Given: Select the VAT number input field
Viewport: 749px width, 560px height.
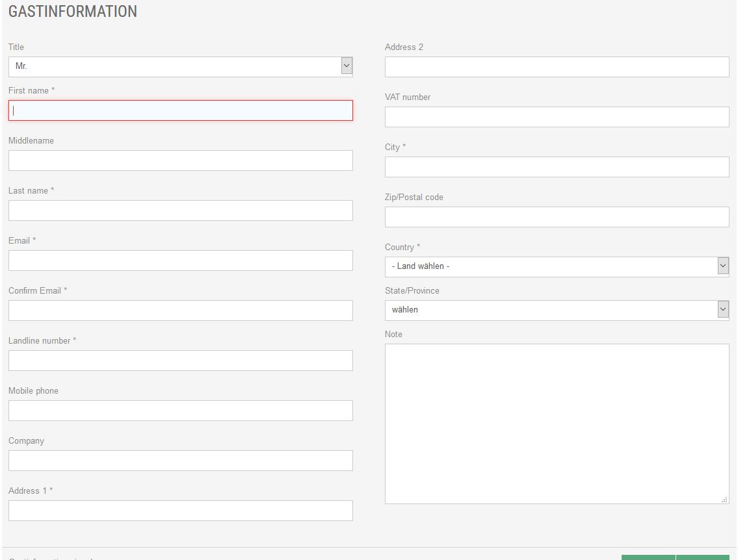Looking at the screenshot, I should pos(557,117).
